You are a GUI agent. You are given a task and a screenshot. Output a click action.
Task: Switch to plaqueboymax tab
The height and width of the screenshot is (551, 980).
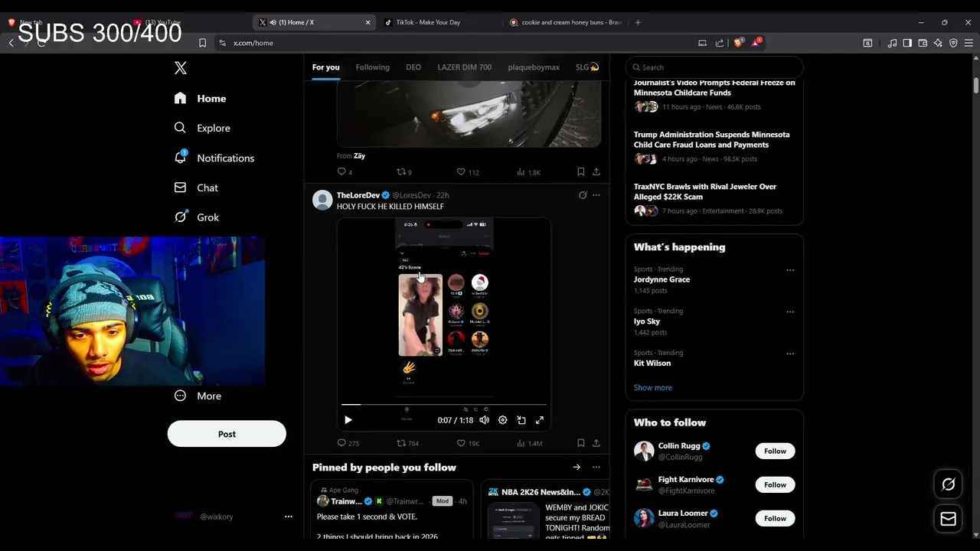click(534, 67)
